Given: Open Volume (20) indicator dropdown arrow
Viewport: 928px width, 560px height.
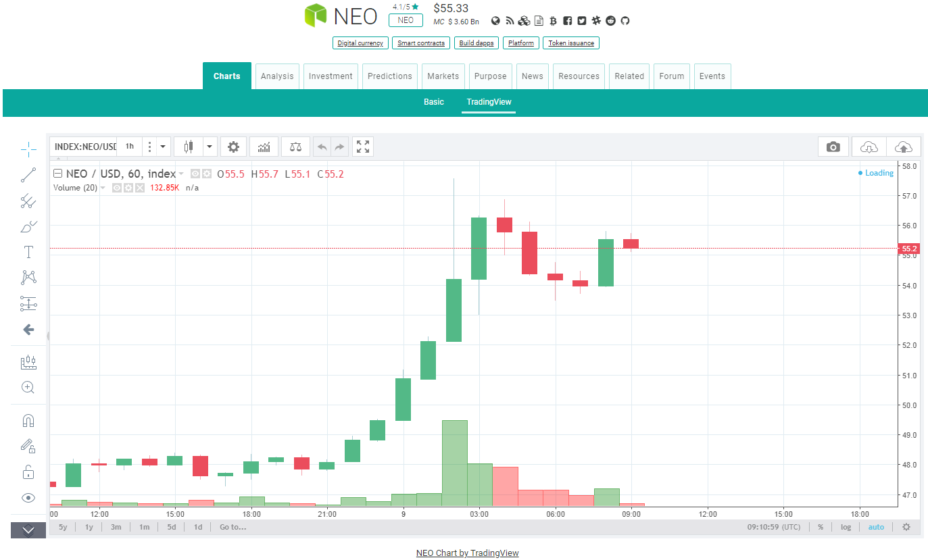Looking at the screenshot, I should [x=103, y=188].
